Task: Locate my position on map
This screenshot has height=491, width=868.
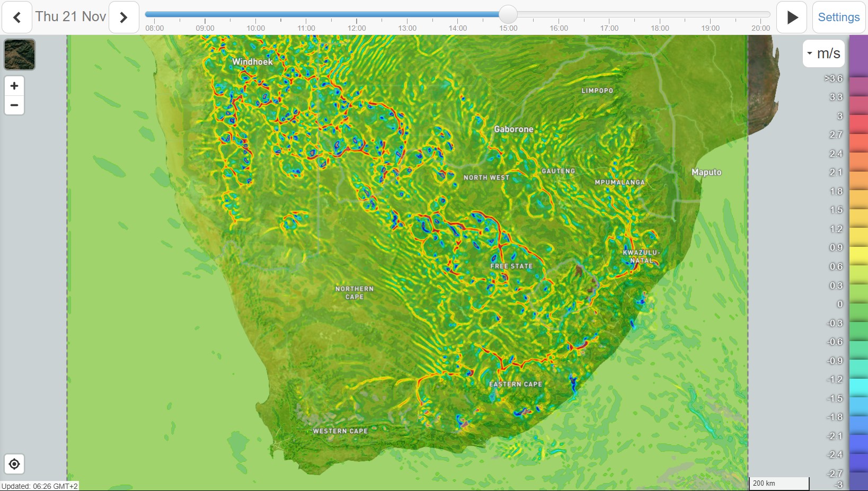Action: tap(14, 464)
